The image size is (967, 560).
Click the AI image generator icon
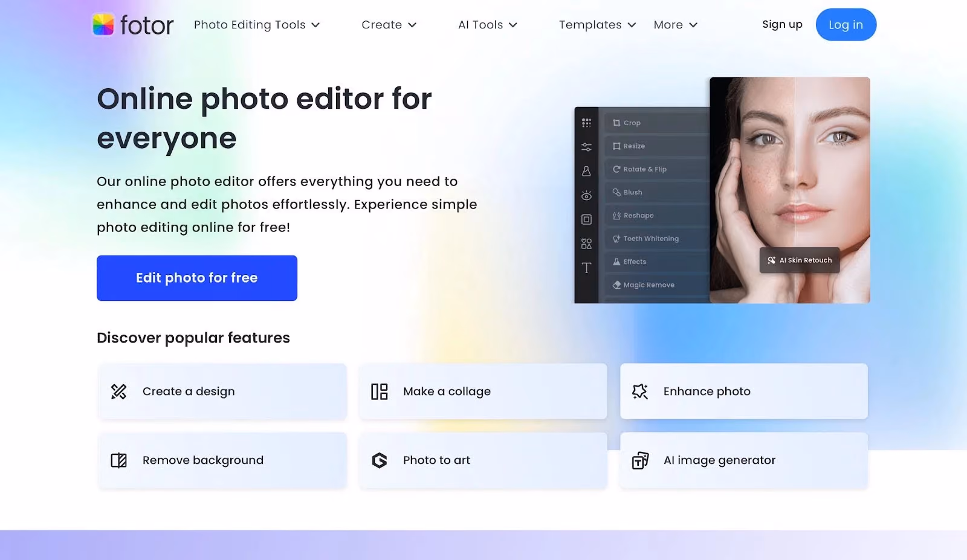tap(640, 460)
